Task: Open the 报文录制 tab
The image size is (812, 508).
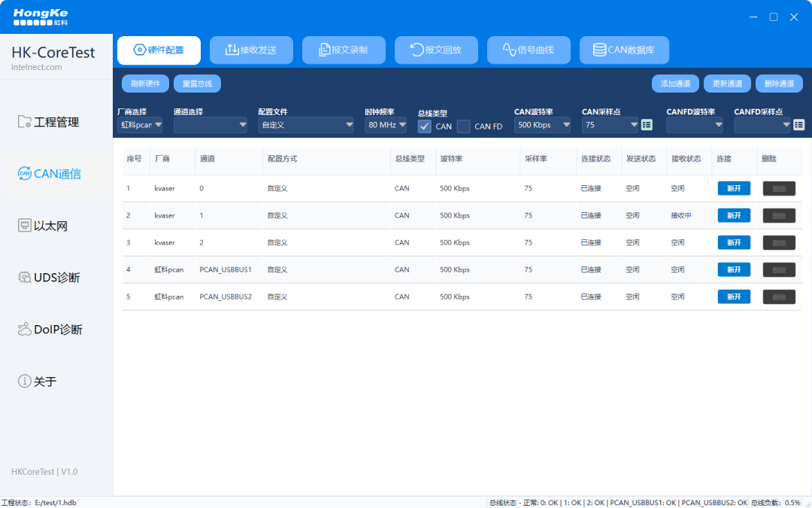Action: [x=344, y=50]
